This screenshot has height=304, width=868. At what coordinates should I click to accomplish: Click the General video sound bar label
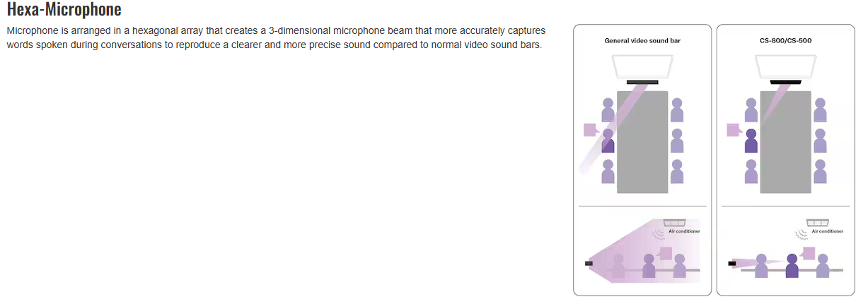pos(642,41)
